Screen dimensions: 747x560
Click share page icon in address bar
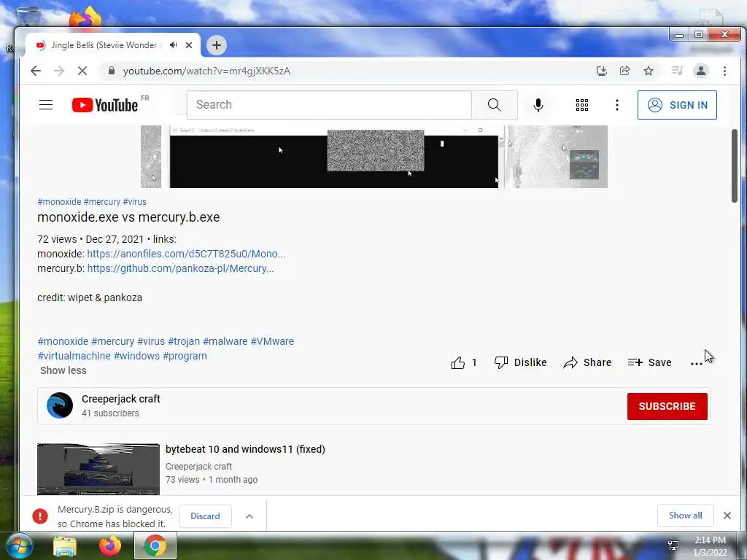click(624, 71)
